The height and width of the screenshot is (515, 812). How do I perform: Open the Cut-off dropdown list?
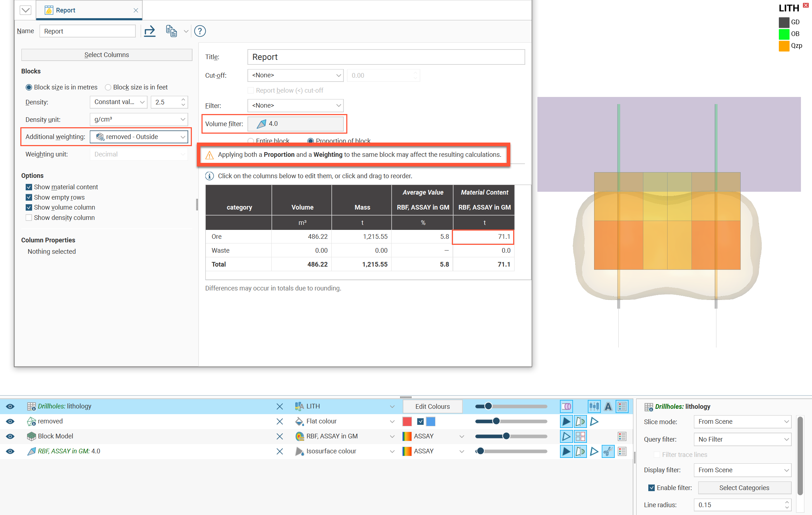(295, 75)
